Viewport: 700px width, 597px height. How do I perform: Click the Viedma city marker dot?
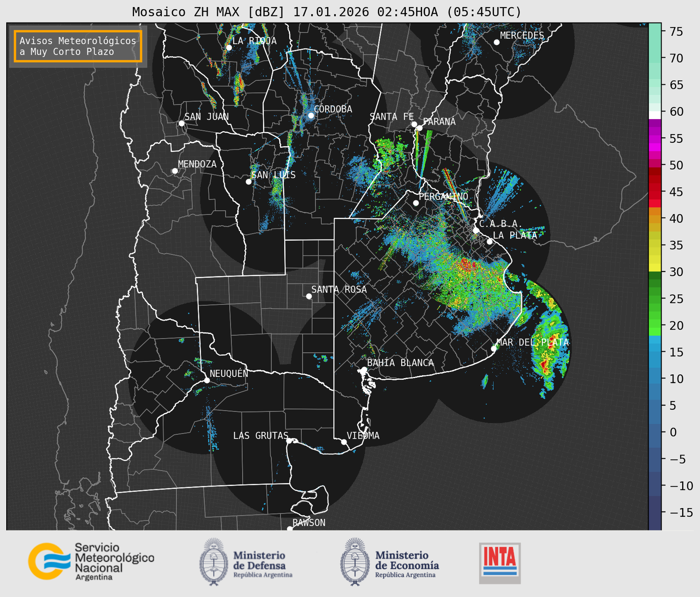(x=344, y=442)
